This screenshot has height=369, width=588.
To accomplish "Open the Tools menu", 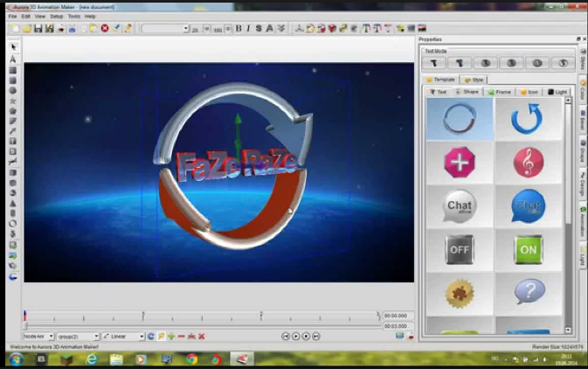I will pos(74,17).
